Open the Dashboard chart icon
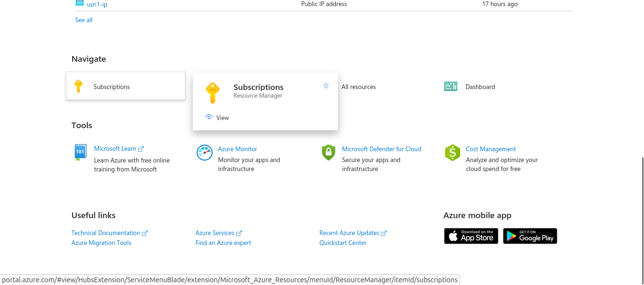Screen dimensions: 644x285 (x=451, y=86)
